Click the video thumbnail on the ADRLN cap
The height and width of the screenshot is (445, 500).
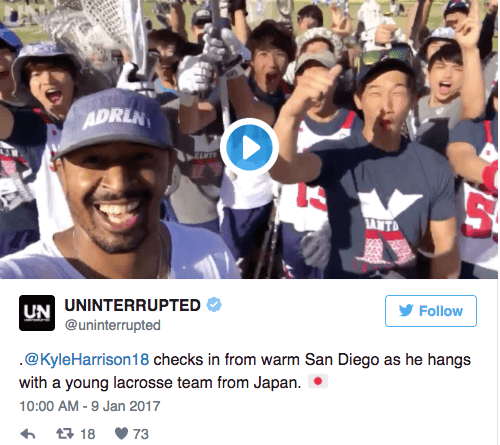[113, 122]
